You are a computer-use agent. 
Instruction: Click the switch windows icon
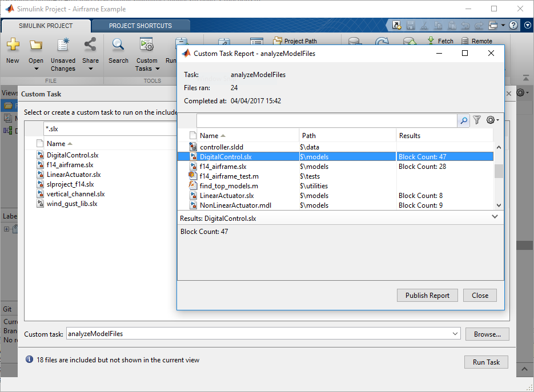click(493, 25)
